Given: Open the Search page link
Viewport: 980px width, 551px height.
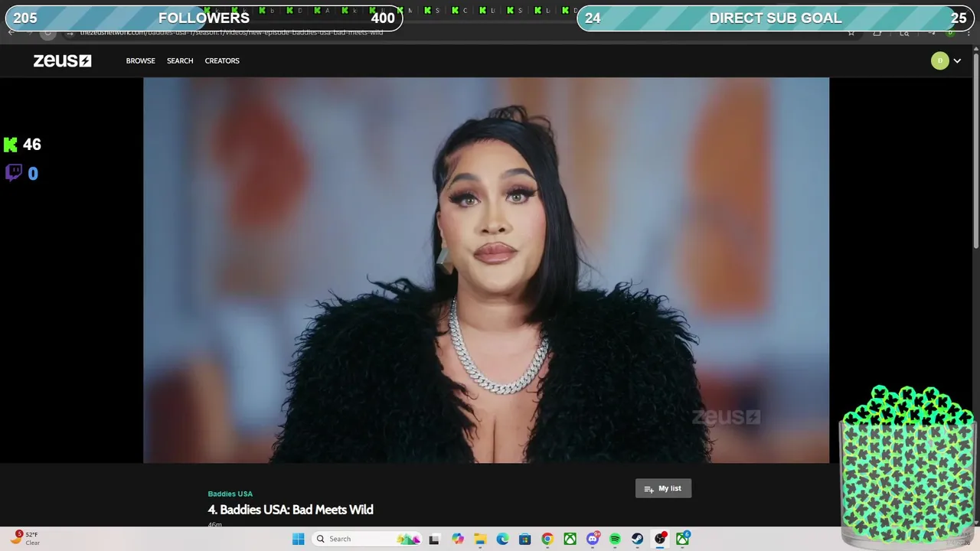Looking at the screenshot, I should tap(180, 60).
